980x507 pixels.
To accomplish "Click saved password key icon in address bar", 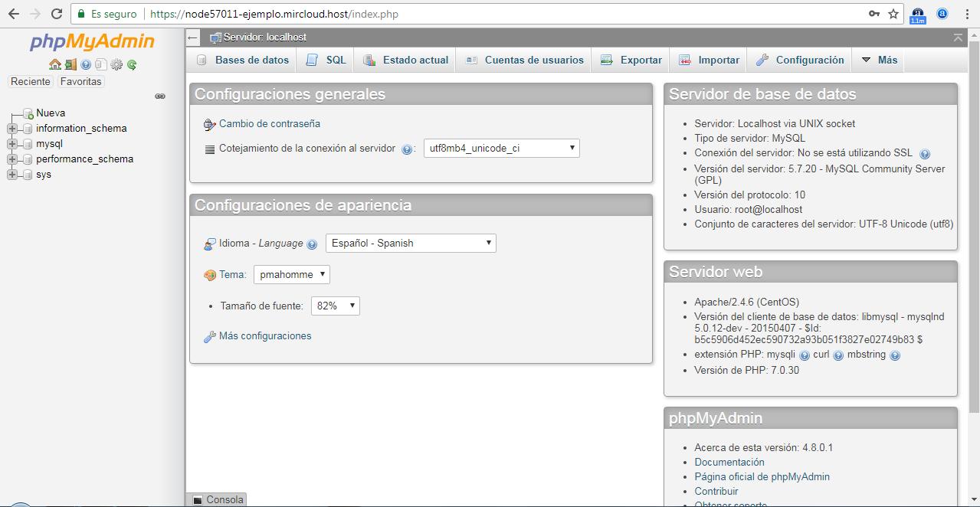I will (874, 14).
